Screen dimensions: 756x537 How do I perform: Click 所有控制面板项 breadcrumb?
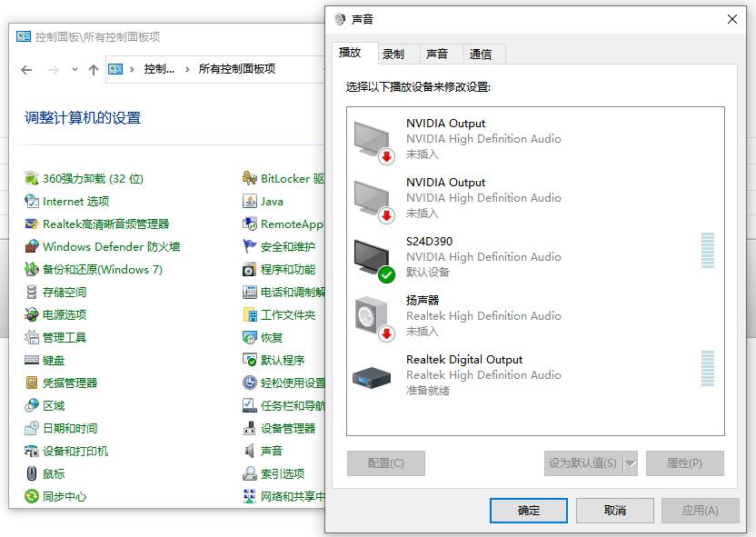pyautogui.click(x=237, y=69)
